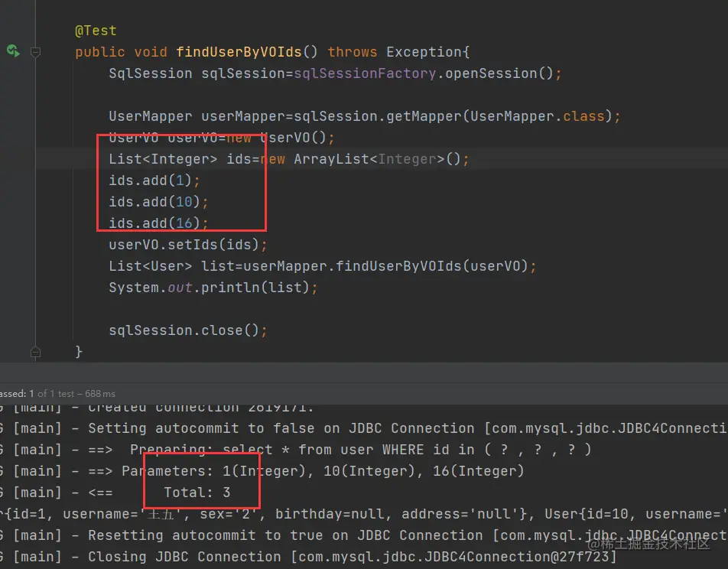Click User{id=1 output line
The image size is (728, 569).
(x=363, y=514)
